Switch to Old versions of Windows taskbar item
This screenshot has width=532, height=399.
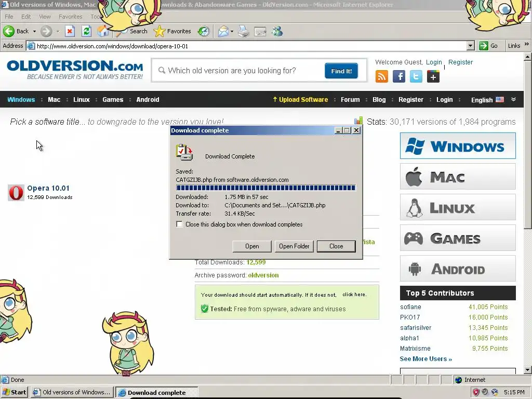coord(72,392)
